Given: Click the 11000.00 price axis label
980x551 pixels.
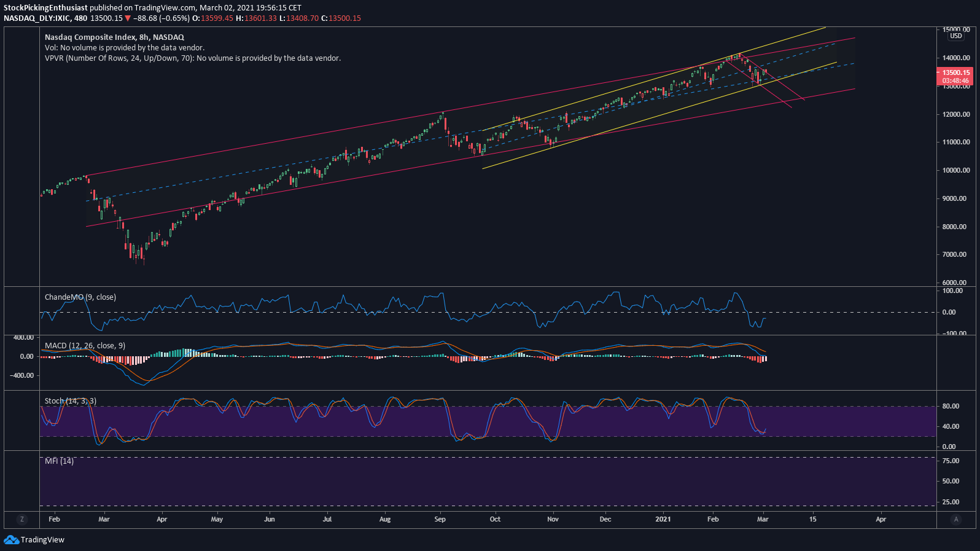Looking at the screenshot, I should pos(957,143).
